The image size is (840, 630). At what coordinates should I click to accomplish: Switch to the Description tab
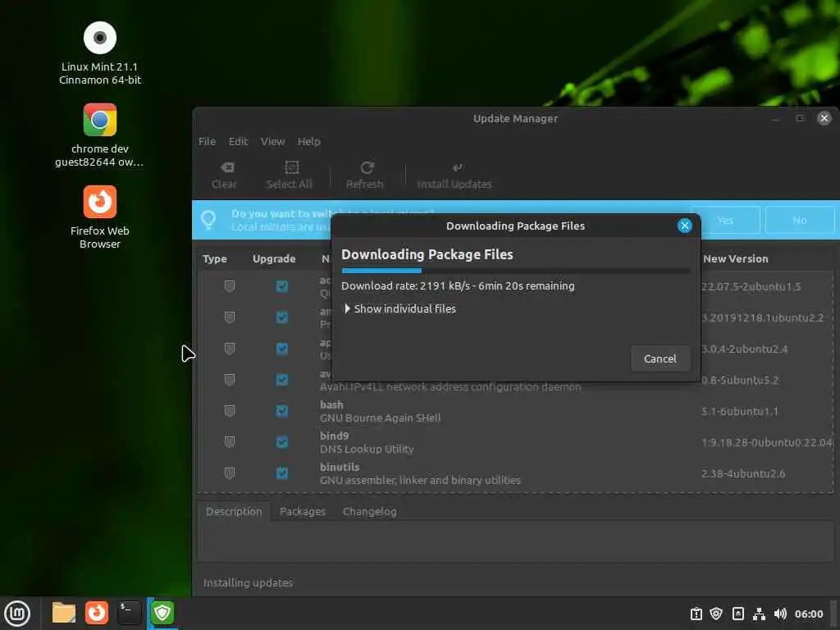click(x=234, y=512)
